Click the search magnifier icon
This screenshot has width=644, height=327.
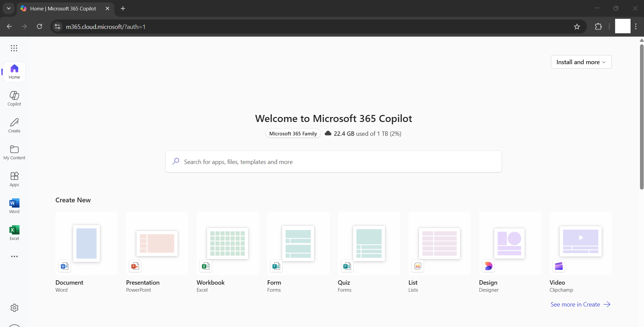tap(176, 162)
